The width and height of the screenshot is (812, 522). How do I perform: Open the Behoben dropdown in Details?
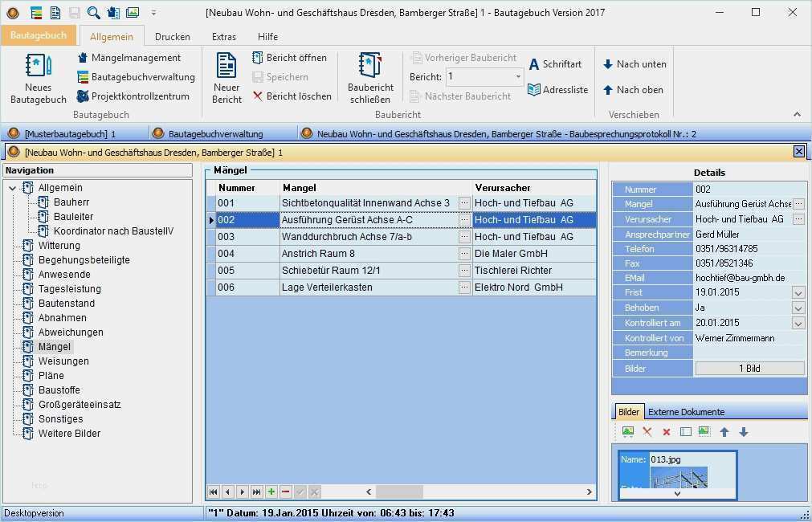tap(798, 307)
